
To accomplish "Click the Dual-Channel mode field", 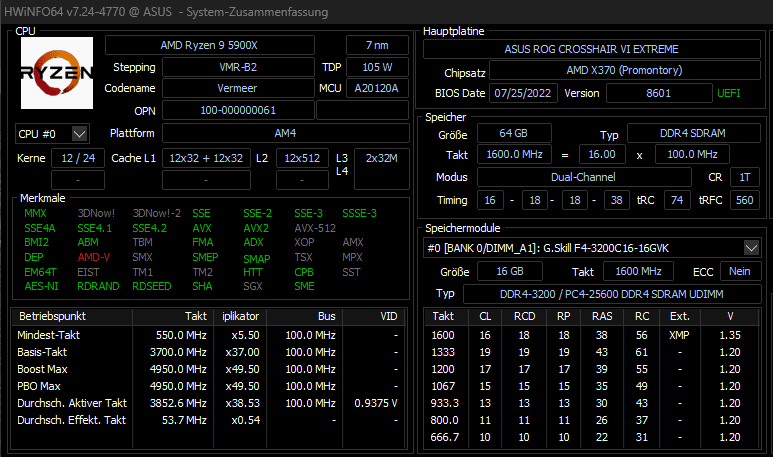I will [584, 177].
